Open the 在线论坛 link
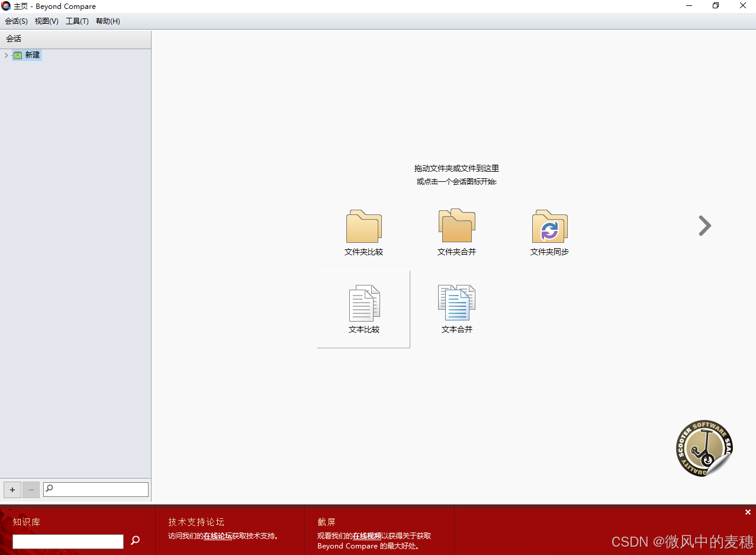 pyautogui.click(x=218, y=536)
